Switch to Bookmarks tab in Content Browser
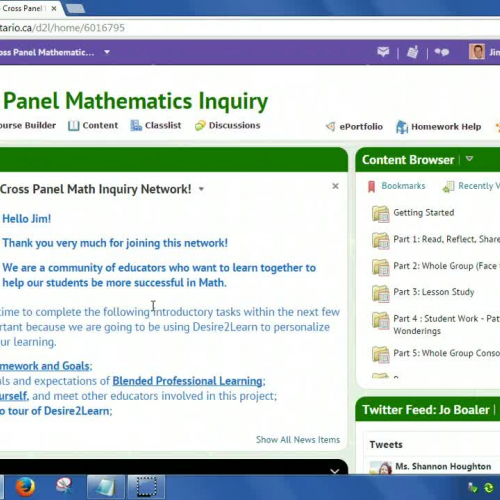Screen dimensions: 500x500 tap(403, 186)
